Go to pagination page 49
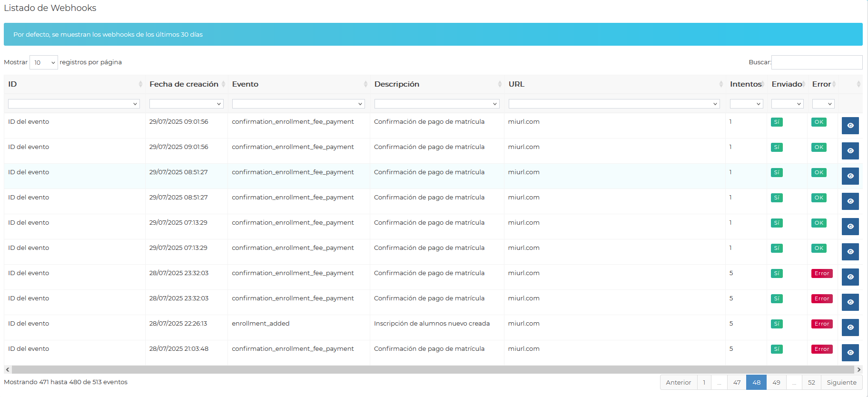This screenshot has height=397, width=868. (x=776, y=382)
